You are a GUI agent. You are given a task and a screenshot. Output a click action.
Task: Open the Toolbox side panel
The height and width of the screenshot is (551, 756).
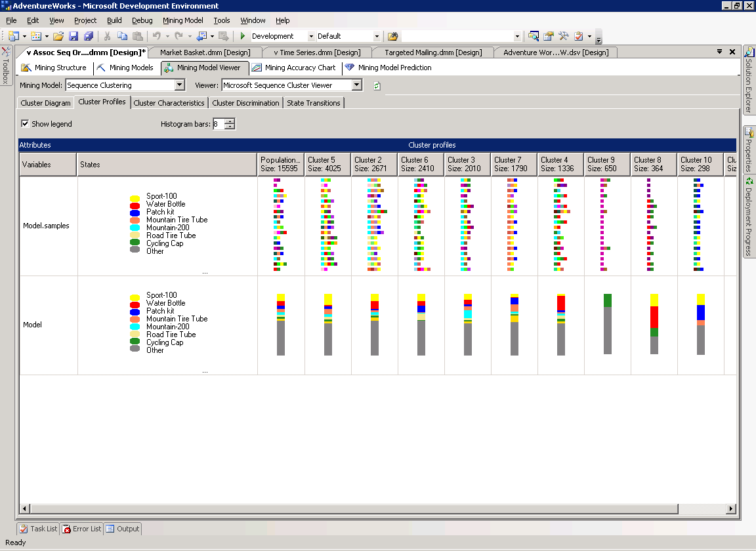[6, 66]
